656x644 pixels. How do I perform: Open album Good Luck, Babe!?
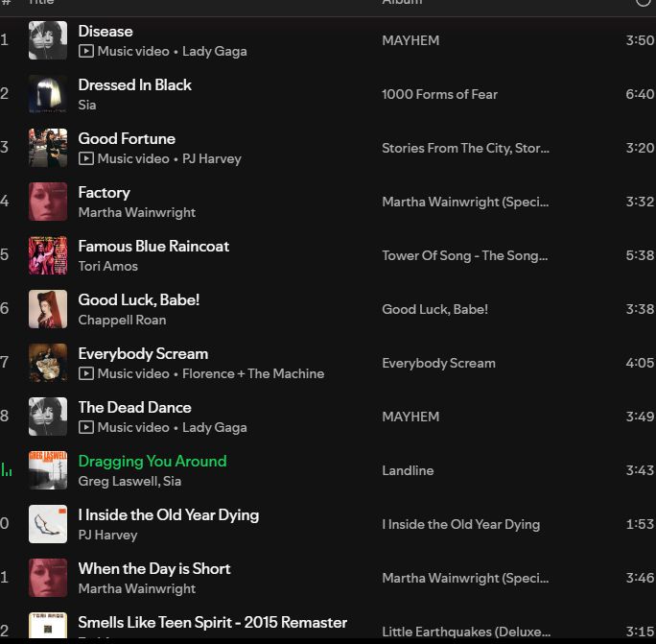pos(435,309)
